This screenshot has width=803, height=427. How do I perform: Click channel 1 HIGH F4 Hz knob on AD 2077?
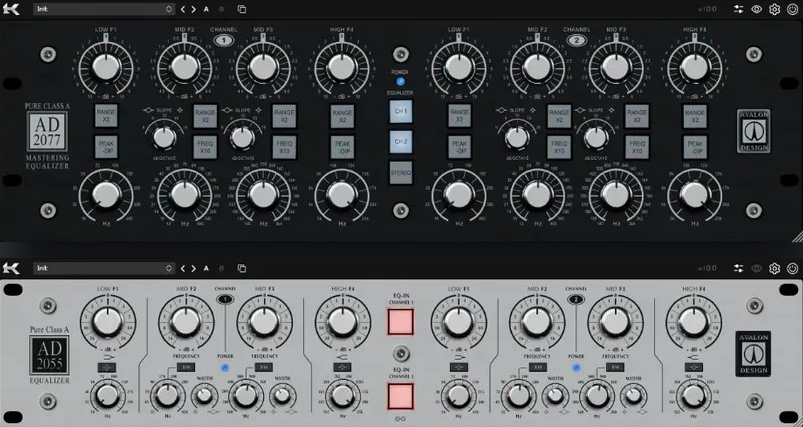342,195
